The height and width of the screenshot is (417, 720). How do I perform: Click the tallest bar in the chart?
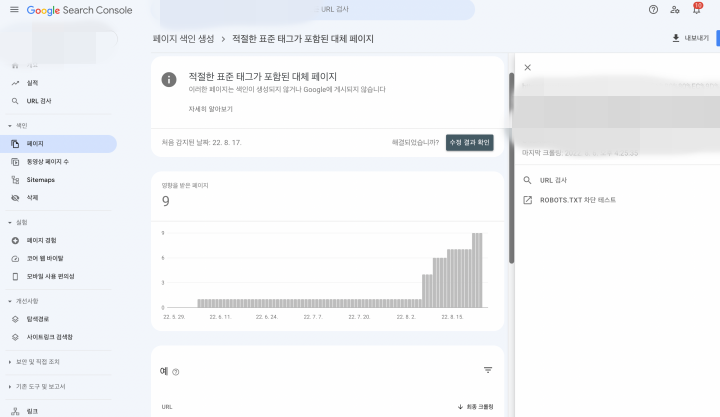pos(477,270)
